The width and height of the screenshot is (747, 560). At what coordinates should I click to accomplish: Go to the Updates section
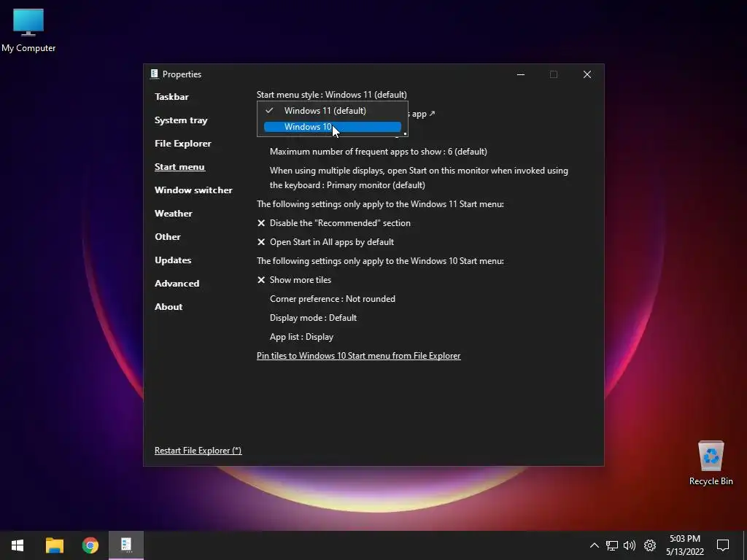[x=173, y=260]
